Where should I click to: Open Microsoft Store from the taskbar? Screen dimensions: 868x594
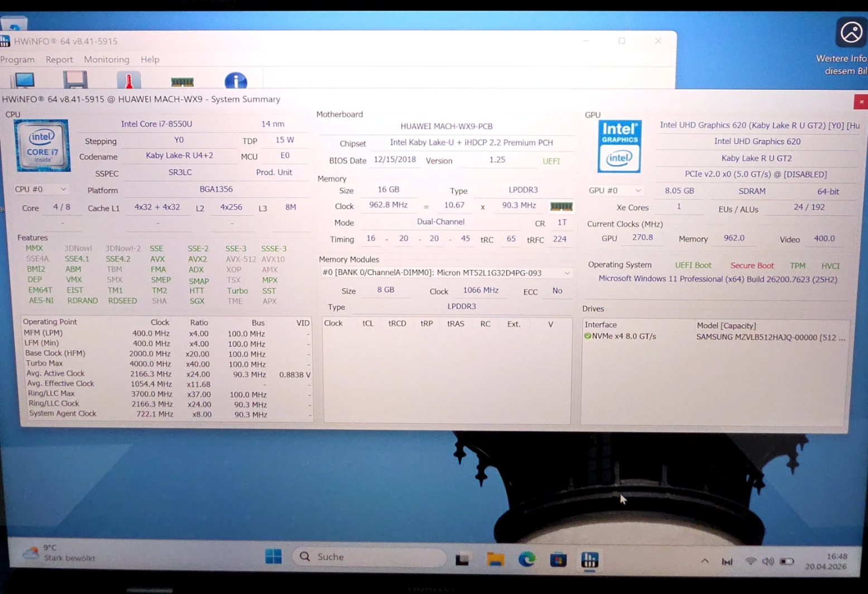tap(558, 559)
